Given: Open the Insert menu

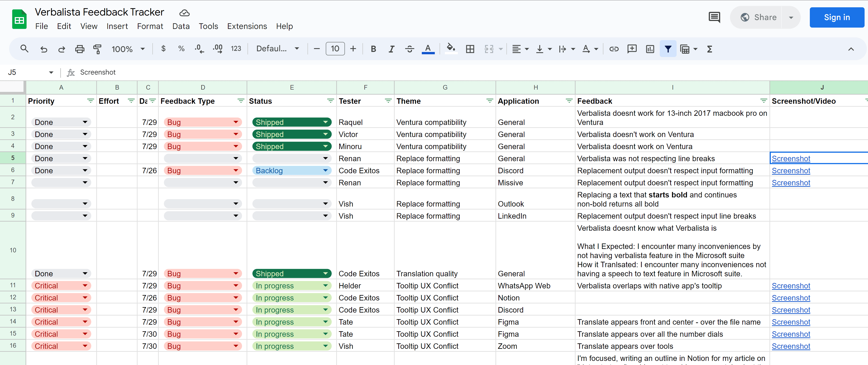Looking at the screenshot, I should [x=117, y=26].
